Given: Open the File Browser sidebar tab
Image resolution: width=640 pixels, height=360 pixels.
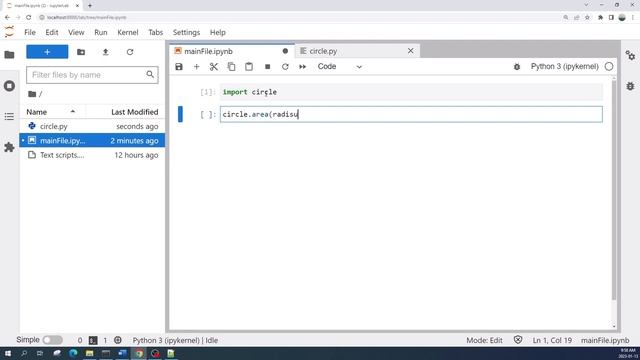Looking at the screenshot, I should [9, 55].
